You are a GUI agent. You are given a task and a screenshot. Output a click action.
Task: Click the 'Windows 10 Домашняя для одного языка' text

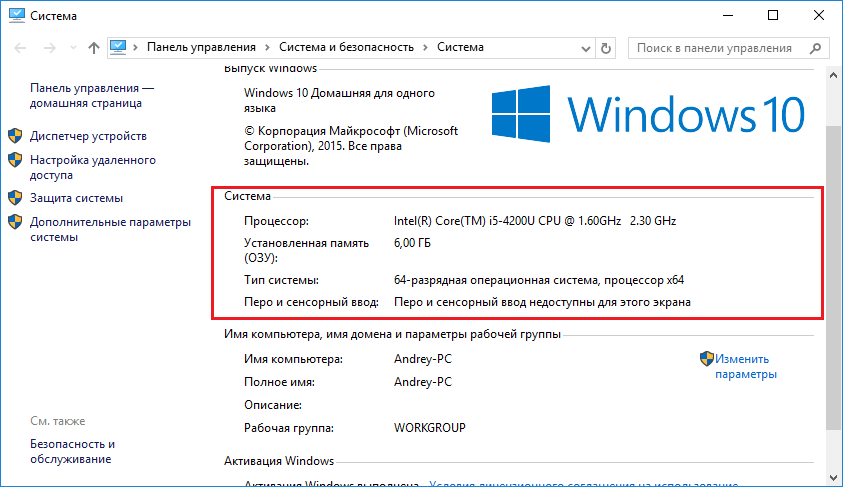point(339,101)
